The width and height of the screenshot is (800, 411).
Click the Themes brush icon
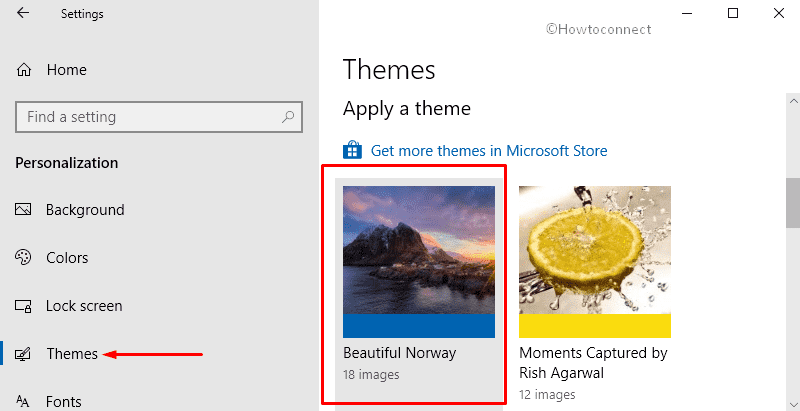coord(23,354)
